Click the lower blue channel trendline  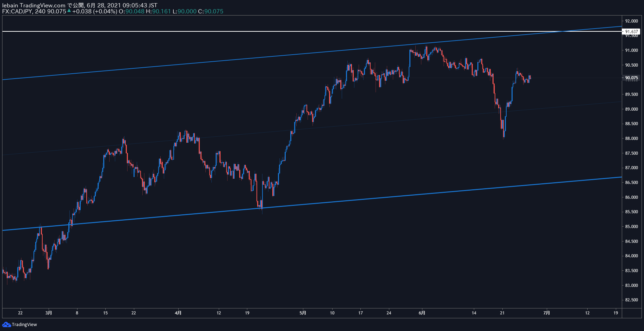click(x=312, y=204)
